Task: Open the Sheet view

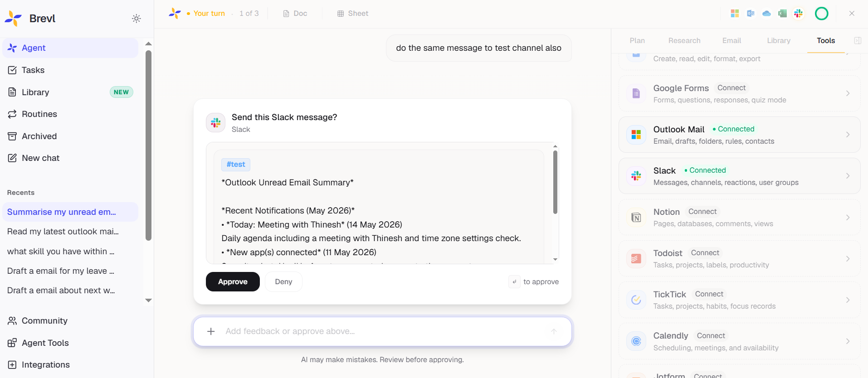Action: 353,14
